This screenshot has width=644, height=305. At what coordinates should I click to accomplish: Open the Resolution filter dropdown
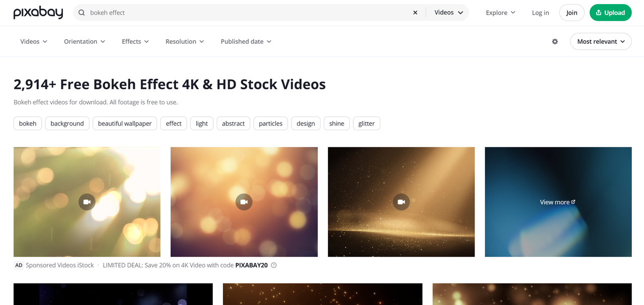point(185,42)
